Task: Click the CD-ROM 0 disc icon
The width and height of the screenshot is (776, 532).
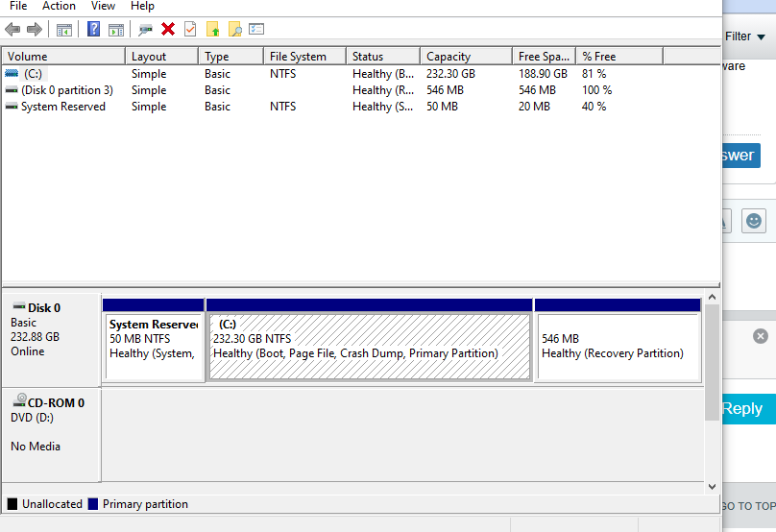Action: tap(20, 400)
